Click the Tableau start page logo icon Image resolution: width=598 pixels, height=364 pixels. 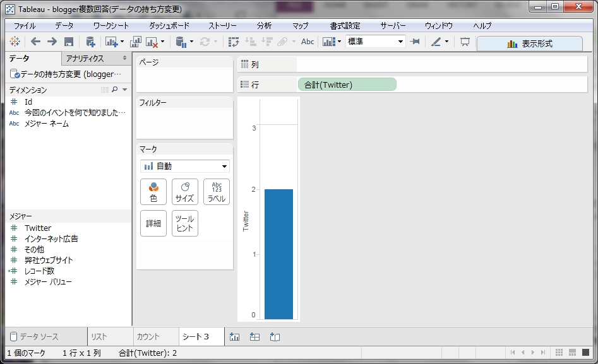click(x=15, y=42)
